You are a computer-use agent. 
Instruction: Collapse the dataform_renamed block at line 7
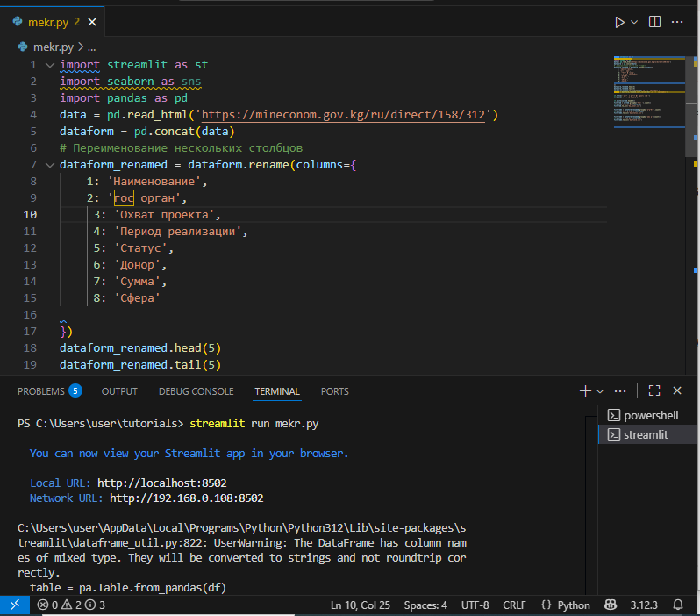49,165
